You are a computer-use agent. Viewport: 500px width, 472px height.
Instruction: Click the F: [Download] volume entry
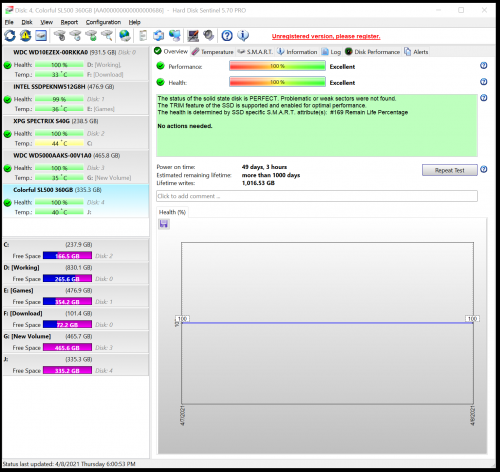[x=76, y=319]
